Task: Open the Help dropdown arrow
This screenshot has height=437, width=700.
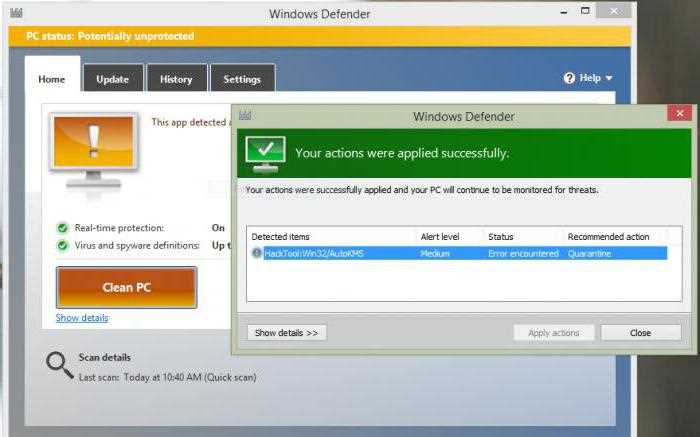Action: pos(609,78)
